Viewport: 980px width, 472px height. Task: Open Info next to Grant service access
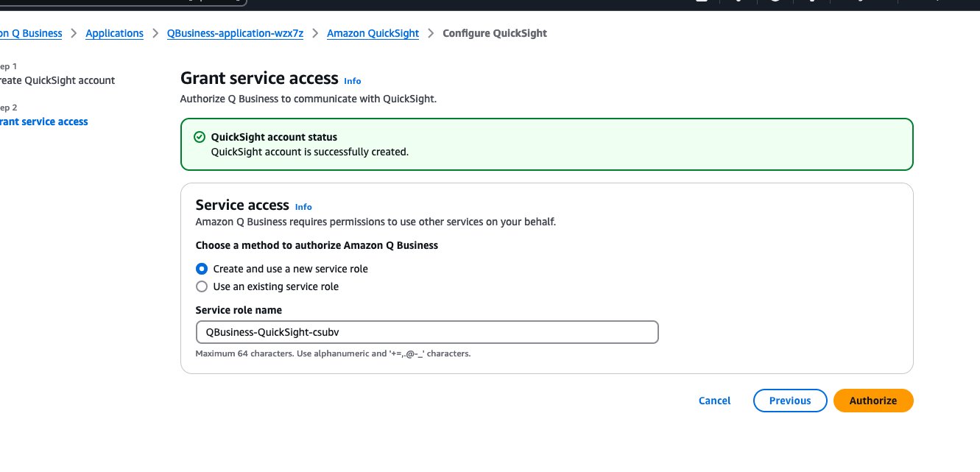353,81
